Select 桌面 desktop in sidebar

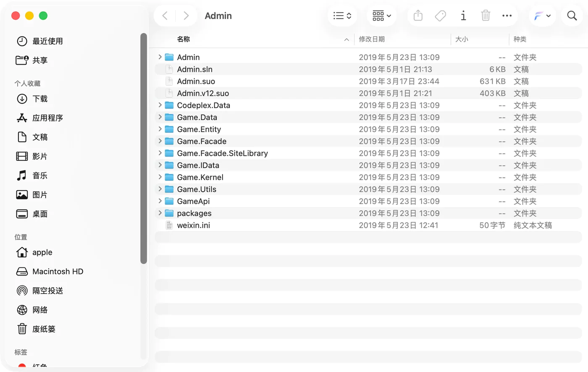tap(31, 214)
